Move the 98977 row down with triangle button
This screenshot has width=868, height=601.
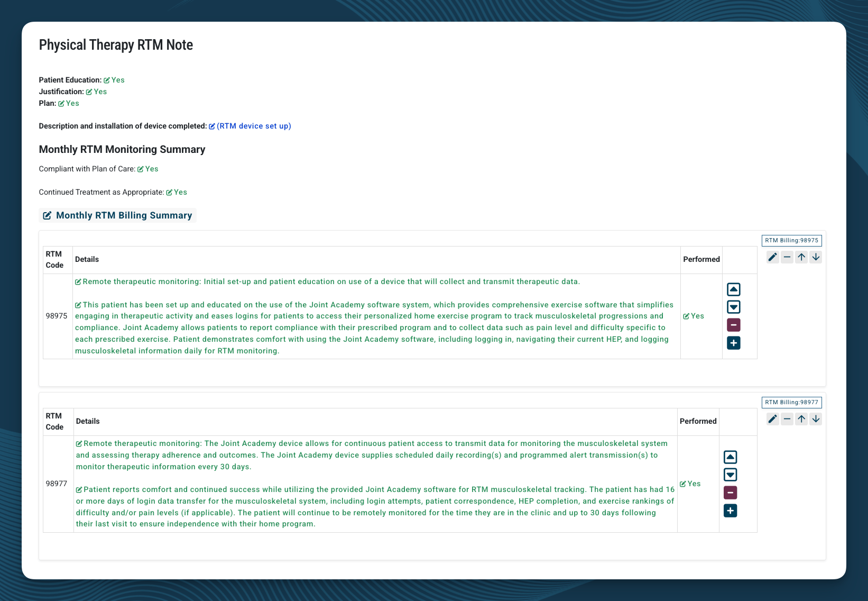(x=731, y=475)
